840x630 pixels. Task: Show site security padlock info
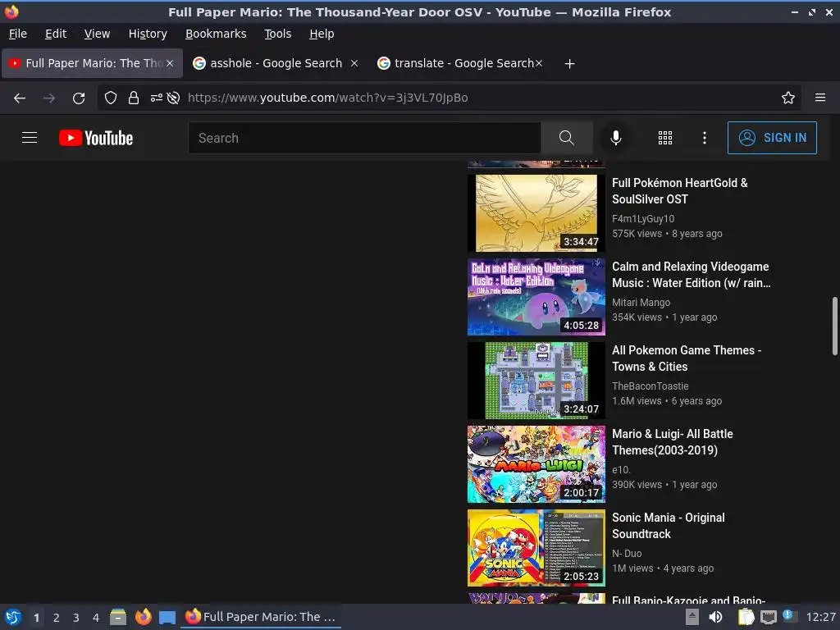tap(134, 98)
